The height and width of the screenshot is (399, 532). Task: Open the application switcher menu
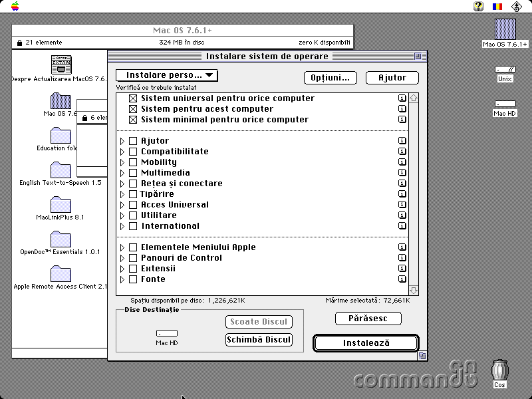click(517, 6)
